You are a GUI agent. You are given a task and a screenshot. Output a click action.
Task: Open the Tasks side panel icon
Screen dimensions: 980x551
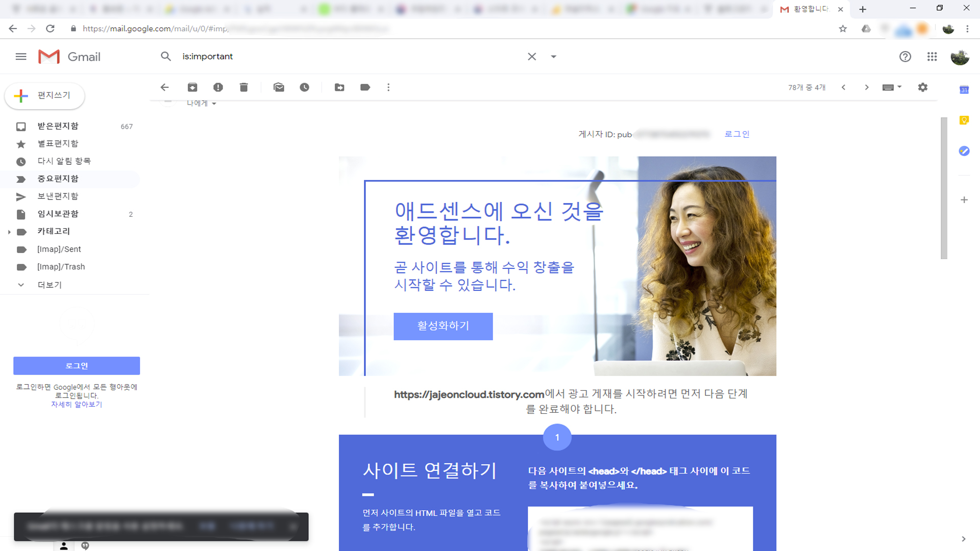pos(964,151)
